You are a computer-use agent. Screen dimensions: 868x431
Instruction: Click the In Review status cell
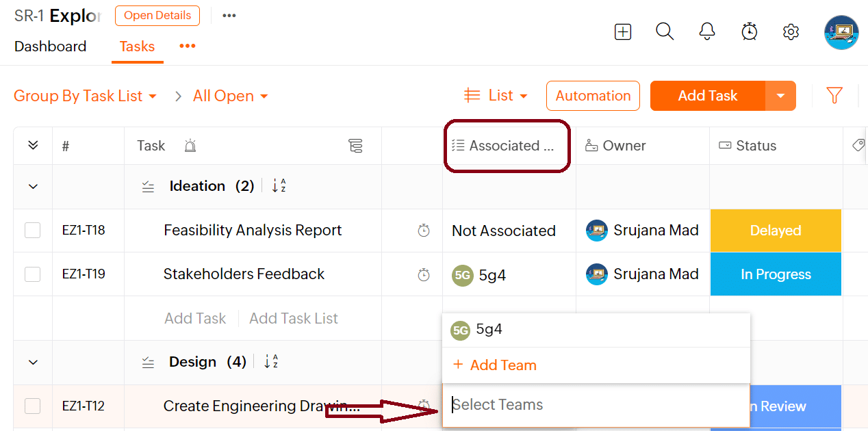click(x=795, y=406)
